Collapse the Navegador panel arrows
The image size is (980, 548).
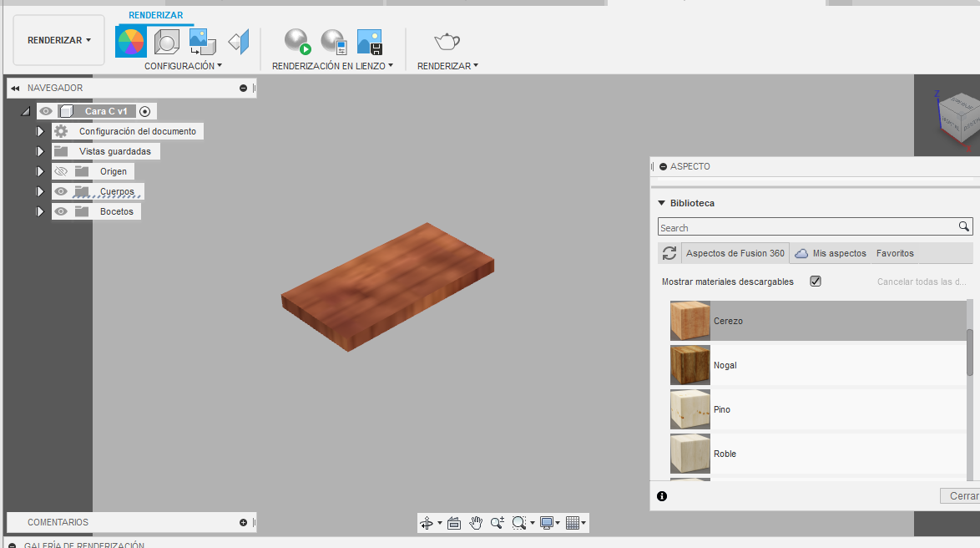[x=15, y=89]
